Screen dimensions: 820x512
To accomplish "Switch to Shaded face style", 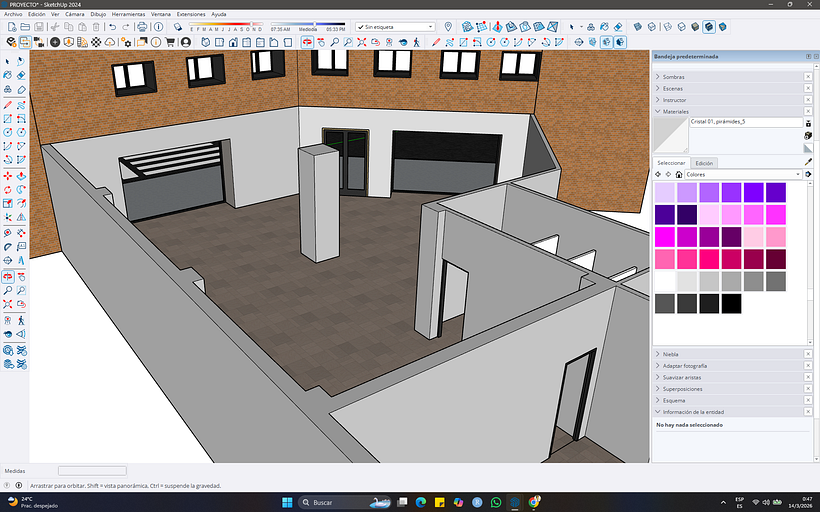I will click(695, 27).
